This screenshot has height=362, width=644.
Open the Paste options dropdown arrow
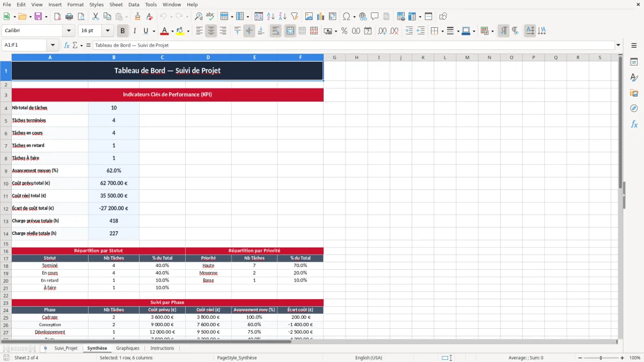pos(126,17)
